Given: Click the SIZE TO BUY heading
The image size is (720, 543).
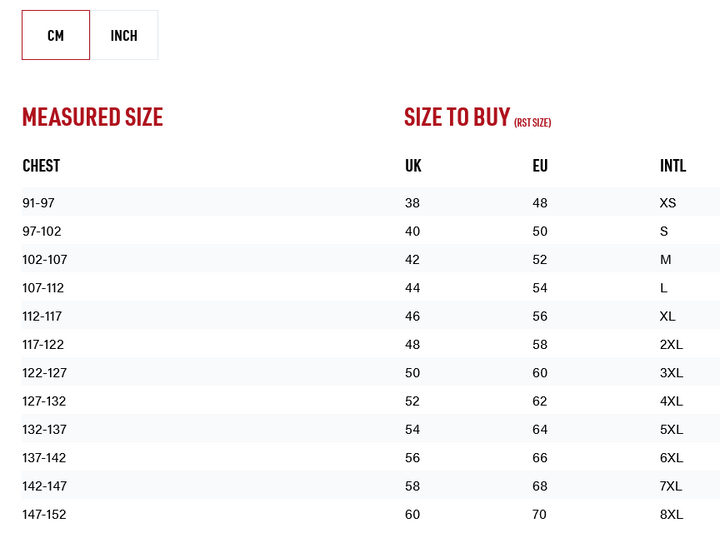Looking at the screenshot, I should (x=457, y=117).
